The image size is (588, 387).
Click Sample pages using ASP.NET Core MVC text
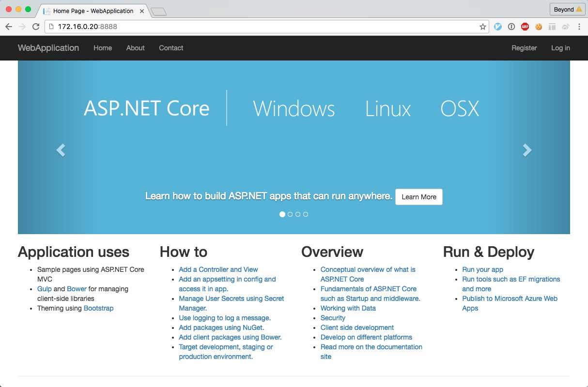(91, 274)
